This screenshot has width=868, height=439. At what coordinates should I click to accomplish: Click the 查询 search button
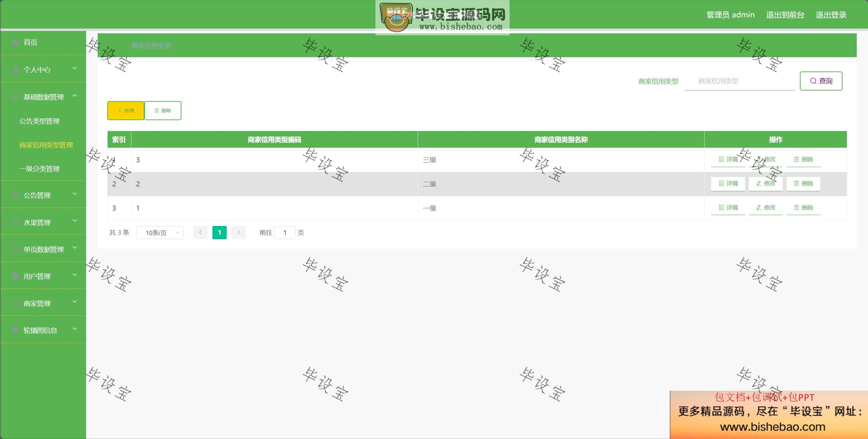(821, 81)
